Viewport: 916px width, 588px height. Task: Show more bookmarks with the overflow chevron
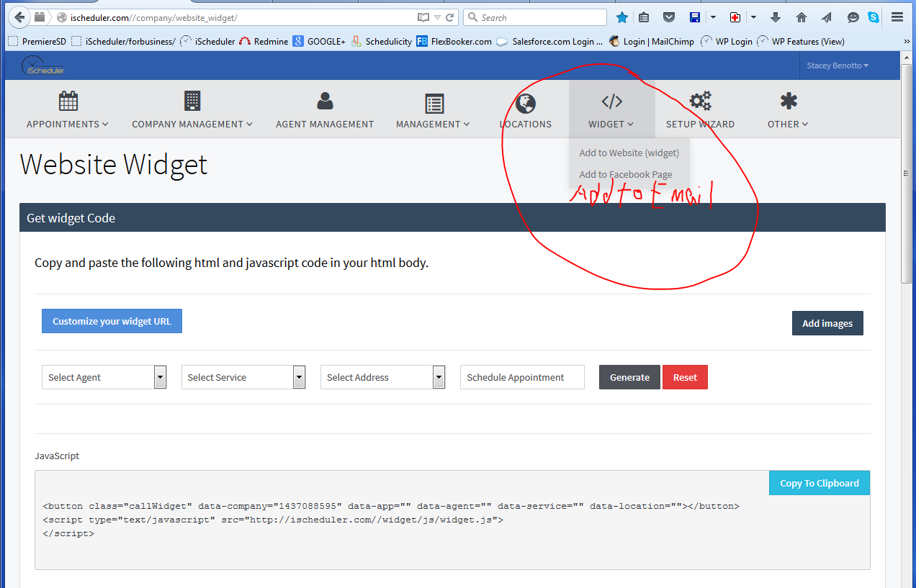[906, 42]
